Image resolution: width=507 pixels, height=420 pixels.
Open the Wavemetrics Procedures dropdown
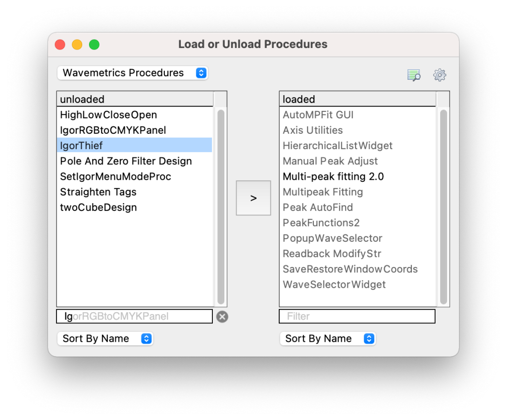coord(133,73)
